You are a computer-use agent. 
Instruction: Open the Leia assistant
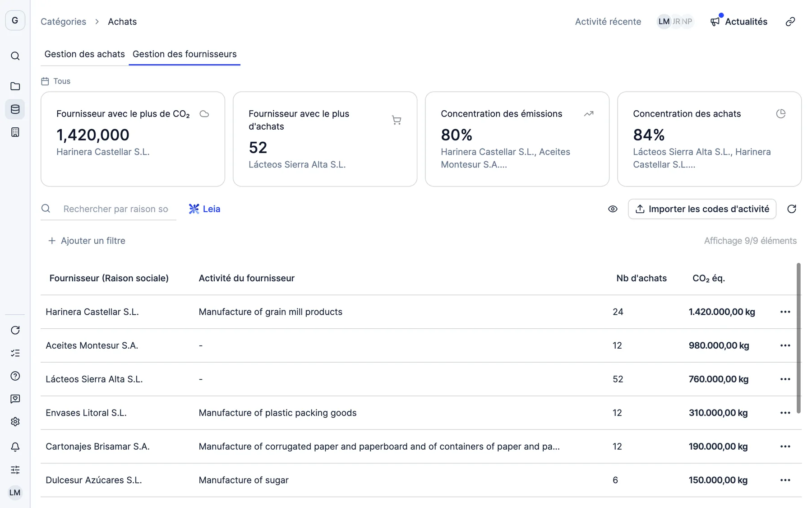click(x=205, y=209)
